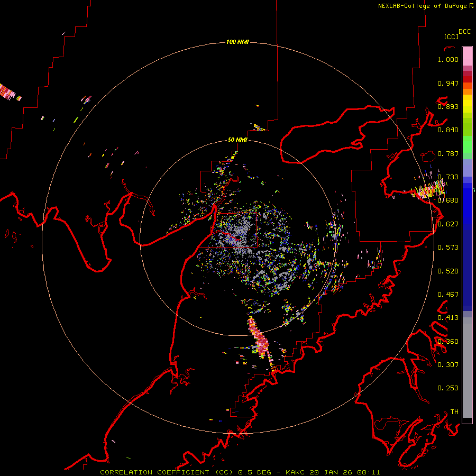Screen dimensions: 476x476
Task: Pick the bright green band of the color scale
Action: tap(467, 144)
